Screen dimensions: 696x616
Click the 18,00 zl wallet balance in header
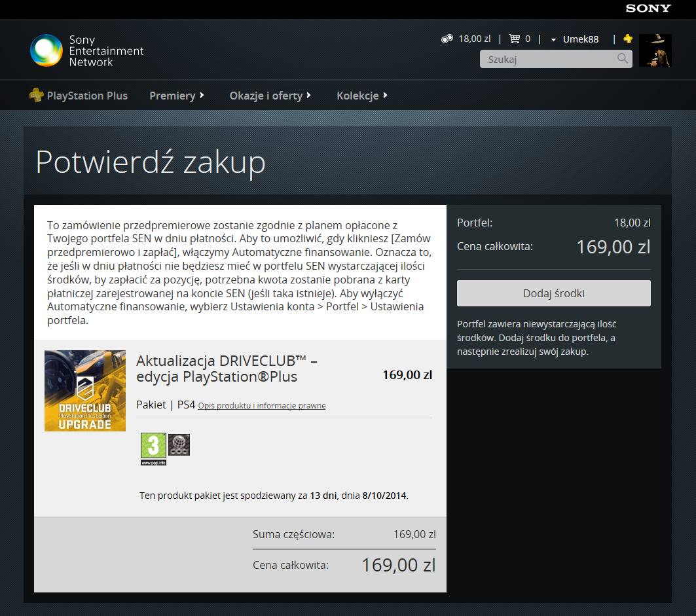point(474,39)
